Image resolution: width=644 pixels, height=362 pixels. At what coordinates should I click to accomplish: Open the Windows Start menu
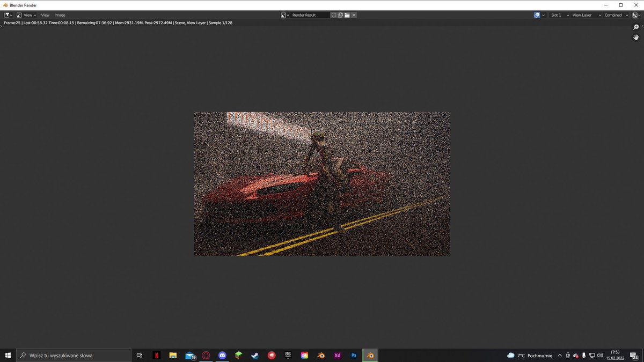point(8,355)
